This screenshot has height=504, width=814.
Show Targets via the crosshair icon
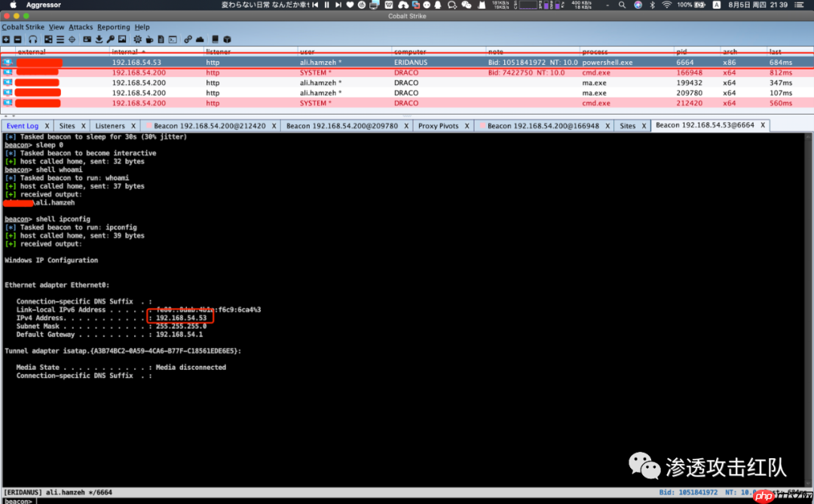72,39
